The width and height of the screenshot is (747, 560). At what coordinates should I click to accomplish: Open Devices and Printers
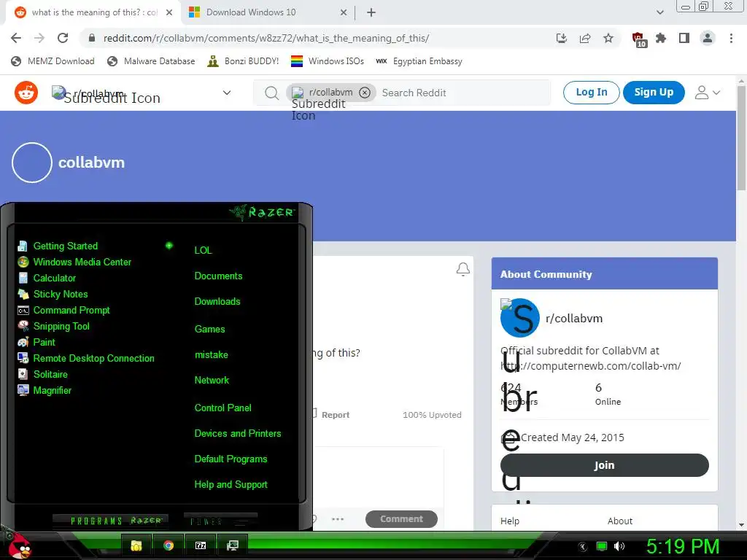(238, 433)
